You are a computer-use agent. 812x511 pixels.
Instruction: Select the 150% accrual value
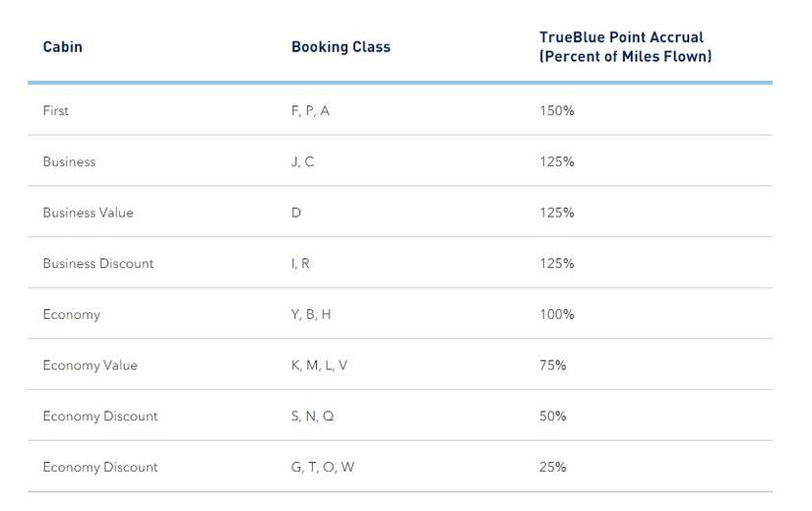coord(556,111)
